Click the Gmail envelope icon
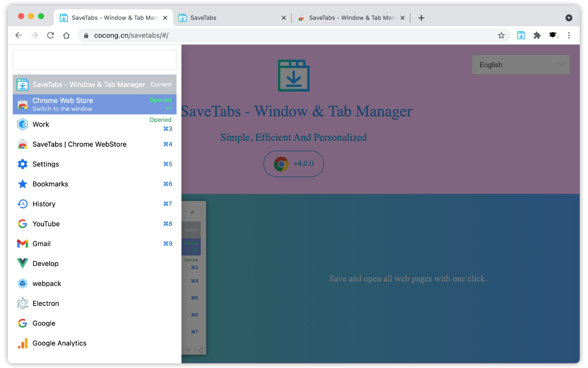 coord(23,244)
